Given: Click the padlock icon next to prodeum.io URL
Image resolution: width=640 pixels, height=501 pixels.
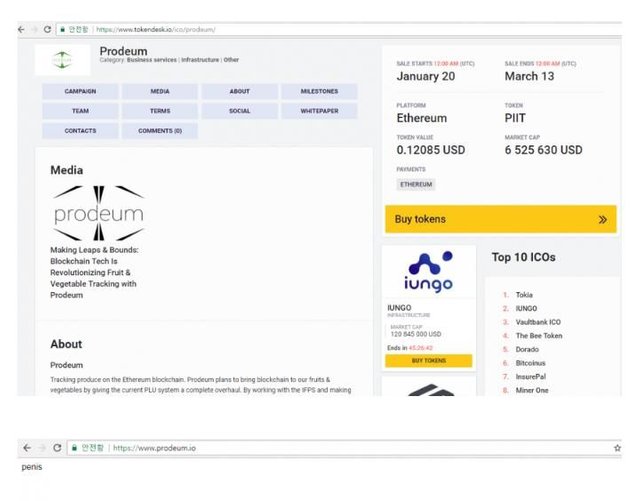Looking at the screenshot, I should [x=74, y=448].
